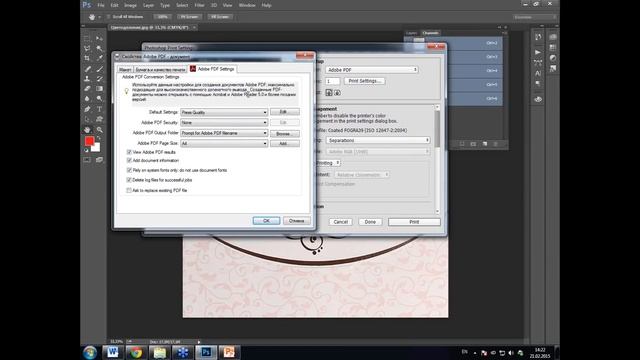
Task: Uncheck Add document information
Action: (129, 160)
